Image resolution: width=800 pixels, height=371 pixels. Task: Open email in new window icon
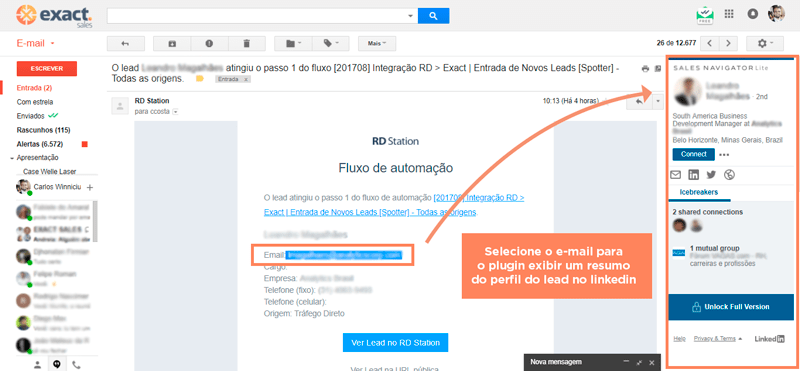click(x=658, y=69)
